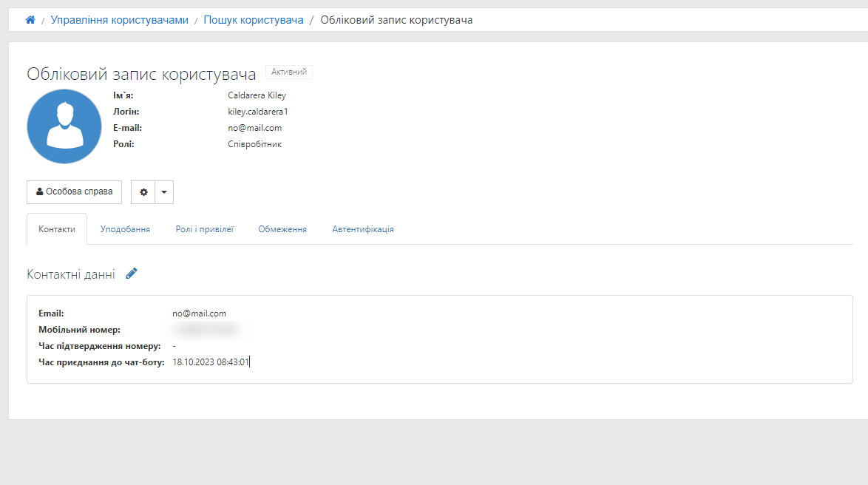Image resolution: width=868 pixels, height=485 pixels.
Task: Select the Контакти tab
Action: (57, 229)
